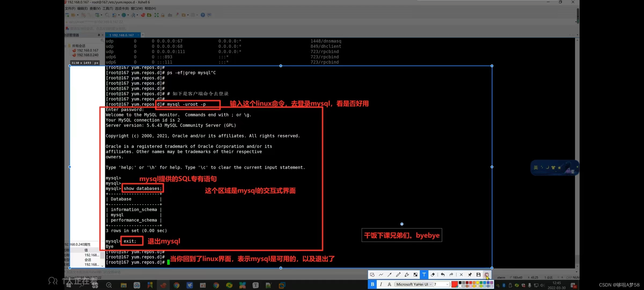Select the rectangle shape tool
Image resolution: width=644 pixels, height=290 pixels.
(x=373, y=275)
